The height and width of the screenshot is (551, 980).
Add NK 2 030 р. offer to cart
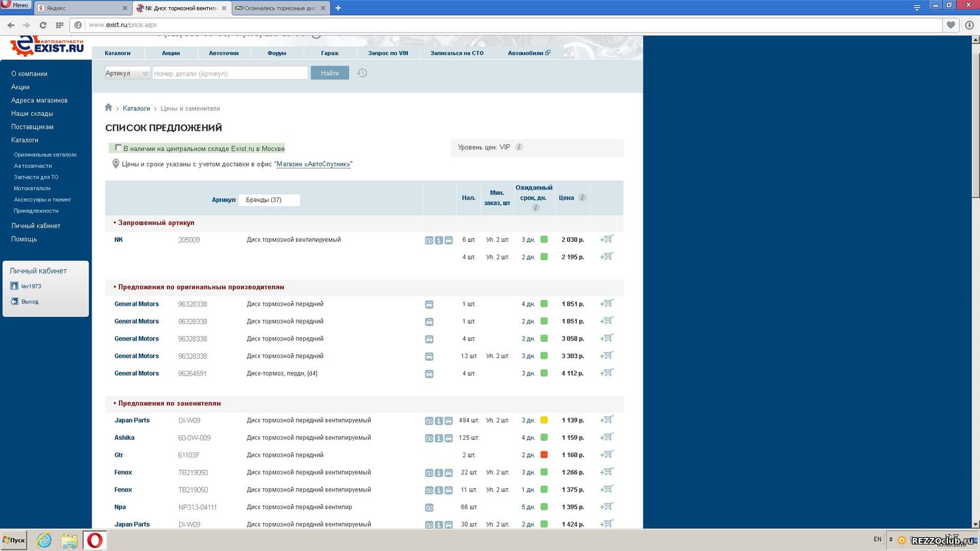point(607,239)
